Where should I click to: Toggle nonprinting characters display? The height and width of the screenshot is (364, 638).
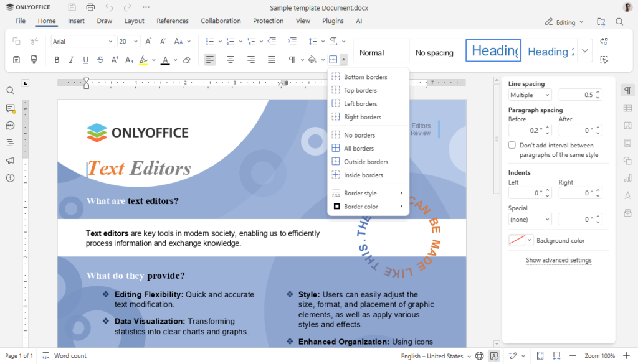tap(293, 59)
